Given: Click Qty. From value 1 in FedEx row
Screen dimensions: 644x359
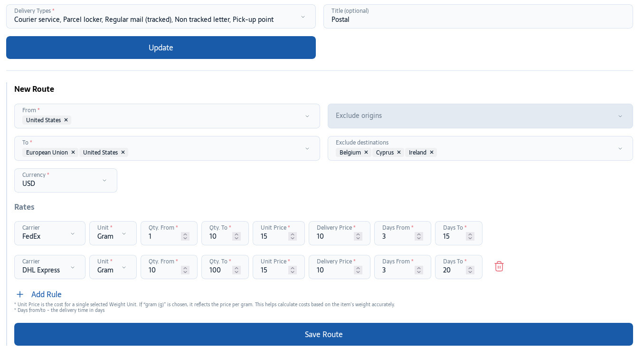Looking at the screenshot, I should click(x=151, y=236).
